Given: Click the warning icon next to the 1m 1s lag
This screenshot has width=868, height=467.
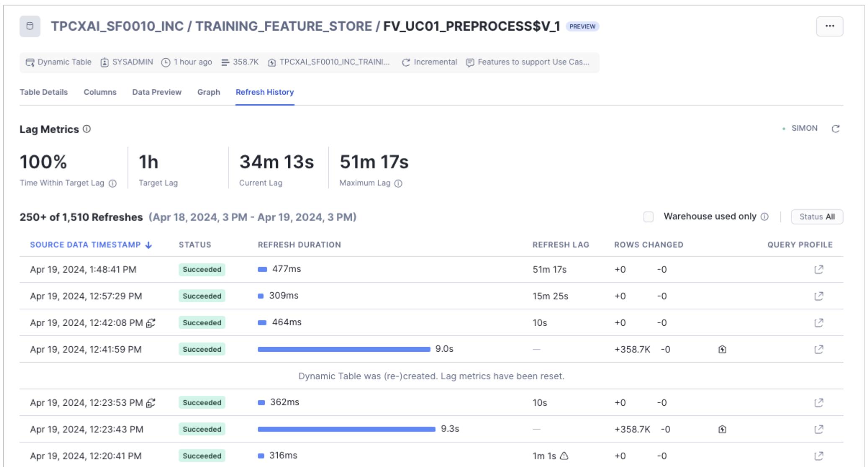Looking at the screenshot, I should (x=564, y=456).
